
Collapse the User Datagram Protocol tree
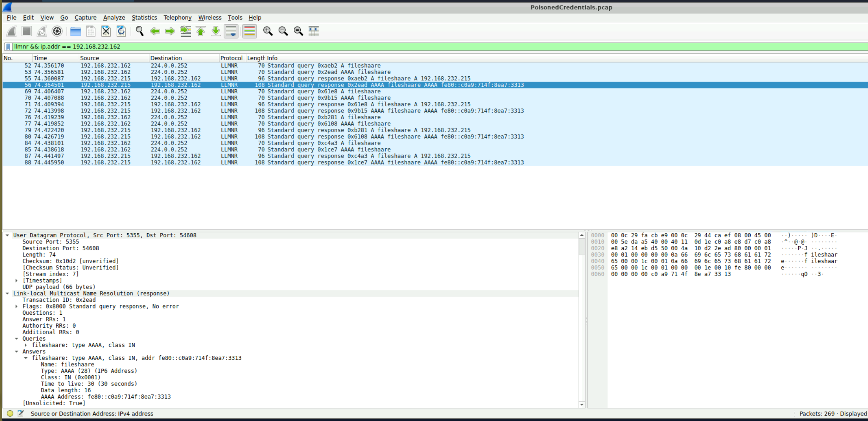[7, 235]
